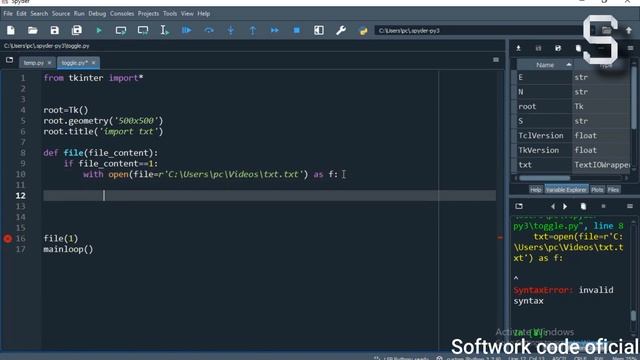Place cursor at end of line 10
640x360 pixels.
tap(338, 174)
